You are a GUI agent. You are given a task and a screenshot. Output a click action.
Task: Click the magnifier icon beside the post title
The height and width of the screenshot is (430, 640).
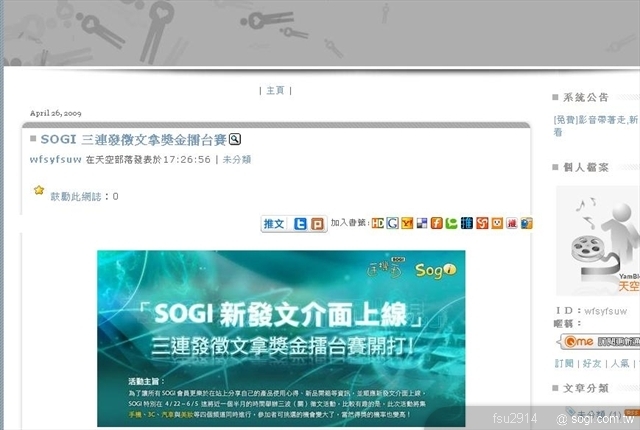click(x=235, y=140)
